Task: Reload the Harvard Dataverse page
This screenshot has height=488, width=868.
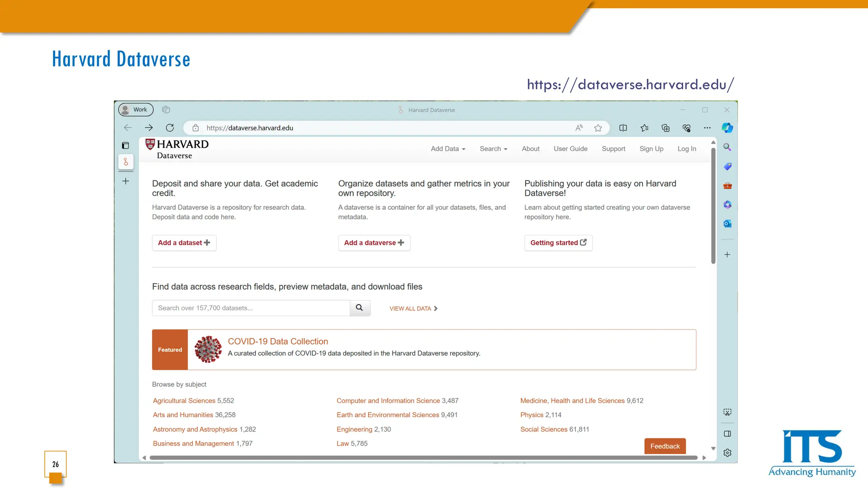Action: point(170,128)
